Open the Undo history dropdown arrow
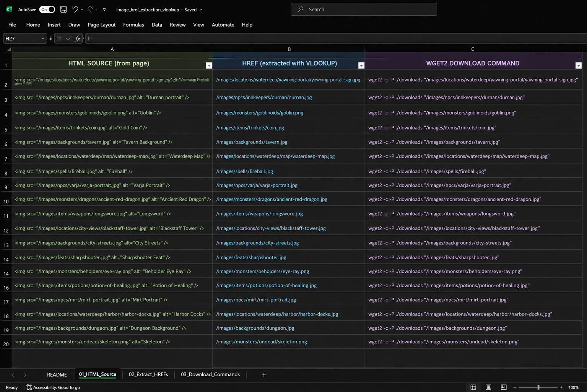Image resolution: width=587 pixels, height=392 pixels. (x=82, y=9)
